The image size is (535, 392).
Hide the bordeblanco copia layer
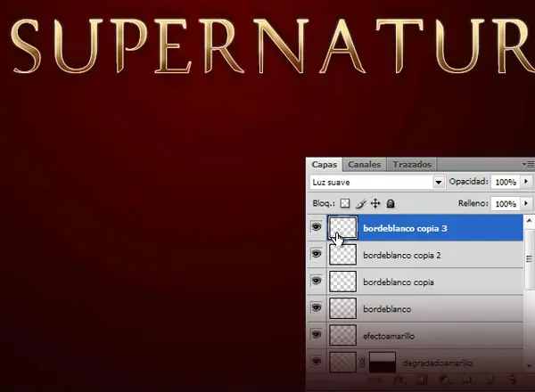[317, 281]
